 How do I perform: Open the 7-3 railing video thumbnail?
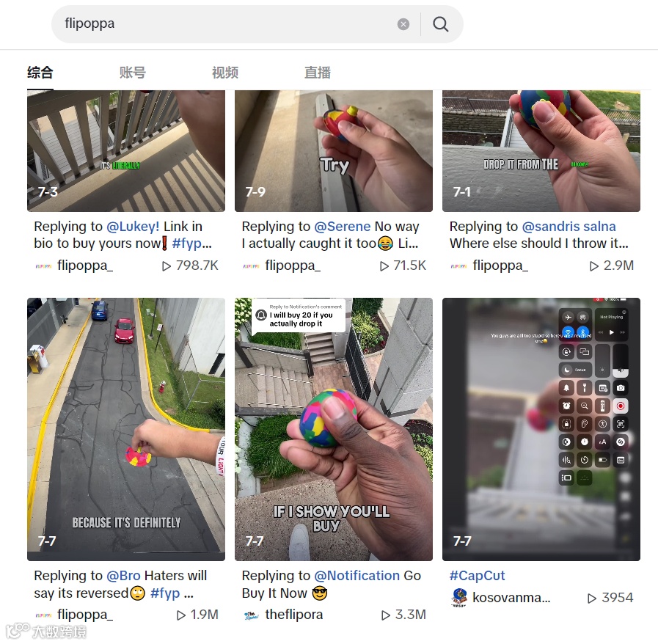[x=126, y=150]
